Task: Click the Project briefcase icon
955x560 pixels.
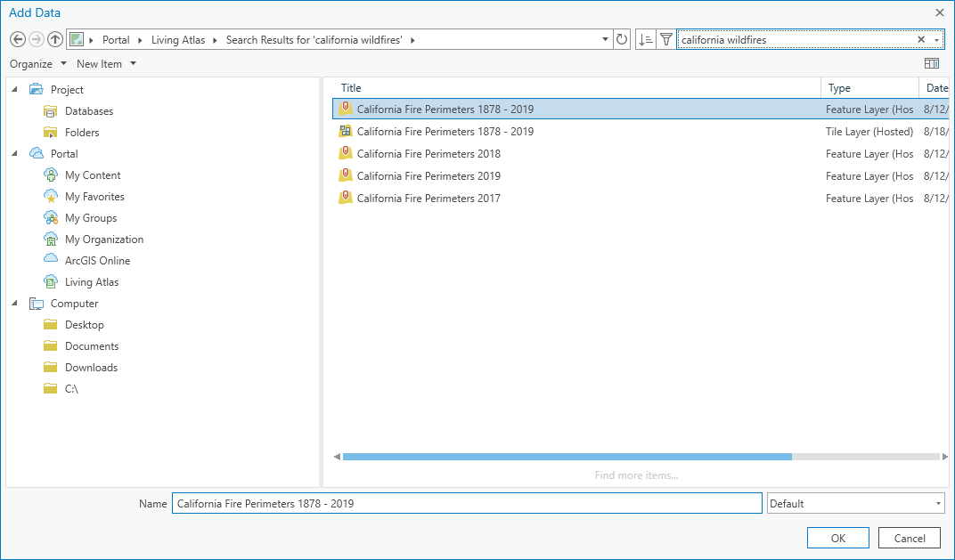Action: [x=37, y=90]
